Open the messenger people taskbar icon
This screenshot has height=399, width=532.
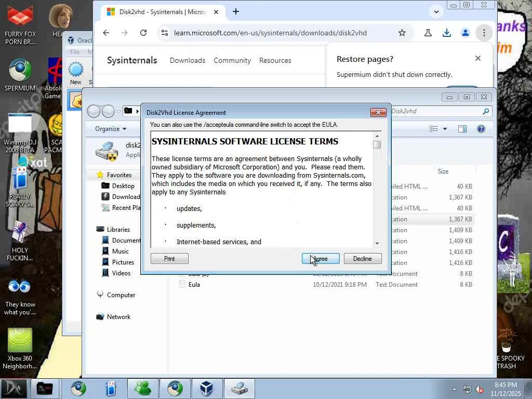pos(143,389)
